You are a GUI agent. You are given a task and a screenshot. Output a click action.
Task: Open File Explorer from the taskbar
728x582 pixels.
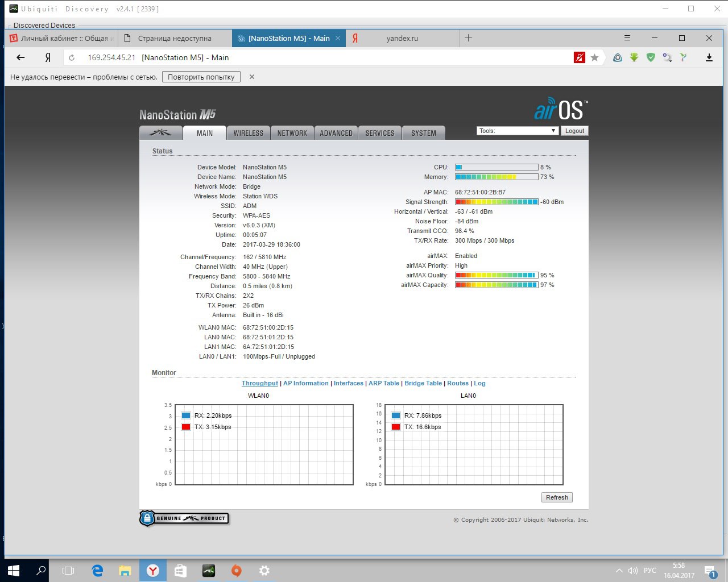pos(125,571)
